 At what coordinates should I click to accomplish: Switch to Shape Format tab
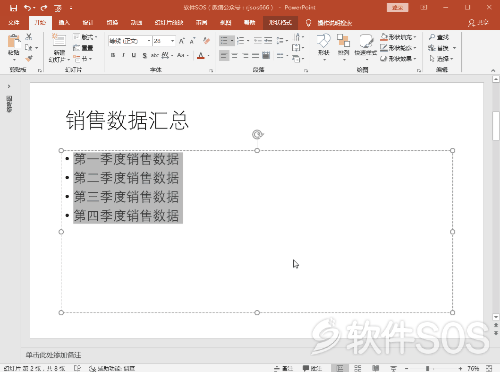[x=280, y=22]
